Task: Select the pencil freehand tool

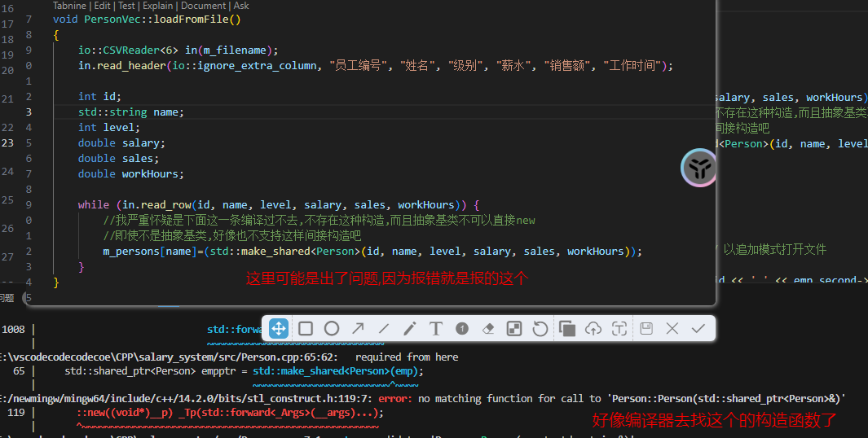Action: pyautogui.click(x=410, y=329)
